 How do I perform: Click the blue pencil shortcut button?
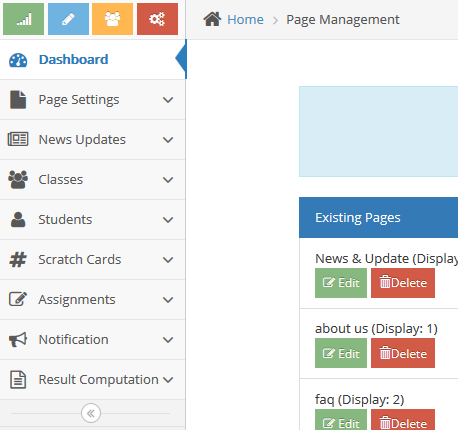[68, 19]
